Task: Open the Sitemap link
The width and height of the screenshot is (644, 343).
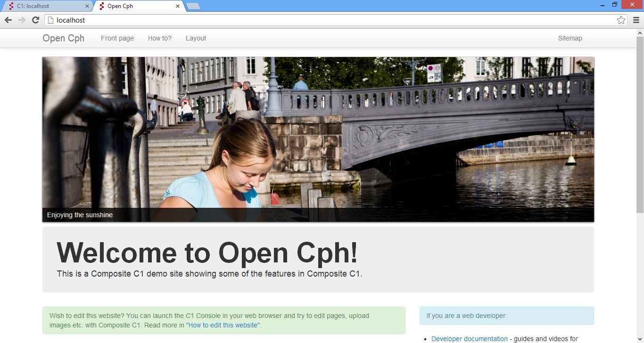Action: [x=570, y=38]
